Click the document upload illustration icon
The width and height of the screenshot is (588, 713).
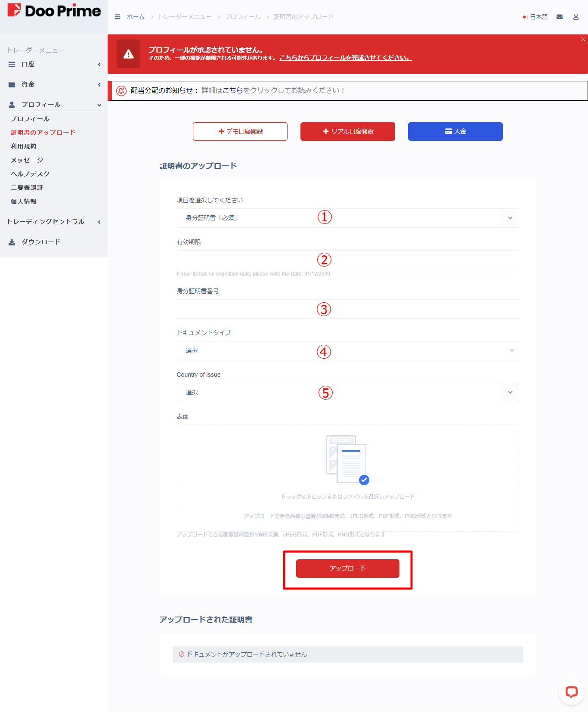point(347,460)
